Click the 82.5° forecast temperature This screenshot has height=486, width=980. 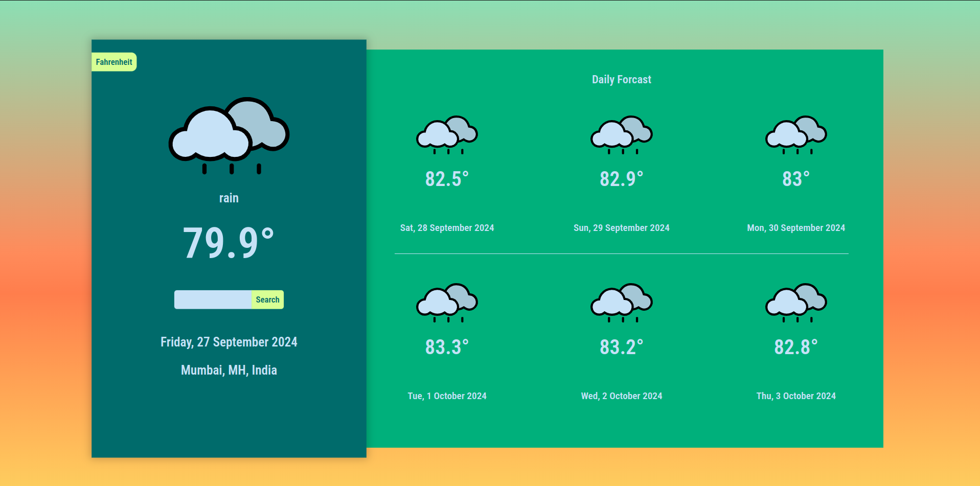click(x=447, y=179)
